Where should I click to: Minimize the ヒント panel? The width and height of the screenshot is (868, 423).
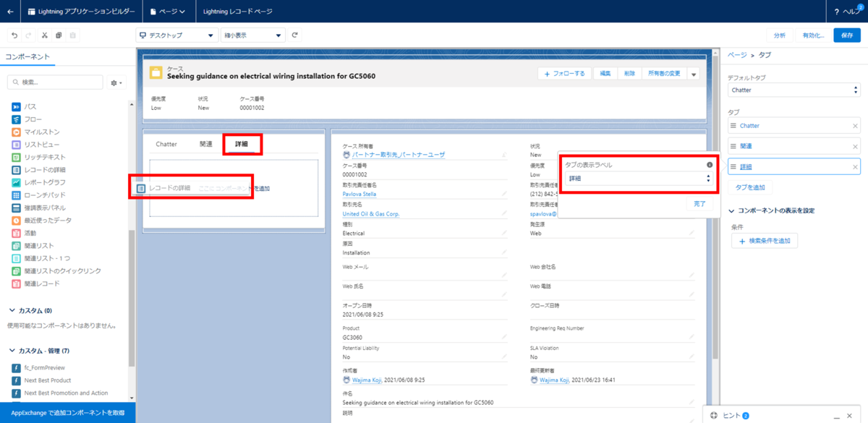tap(835, 416)
